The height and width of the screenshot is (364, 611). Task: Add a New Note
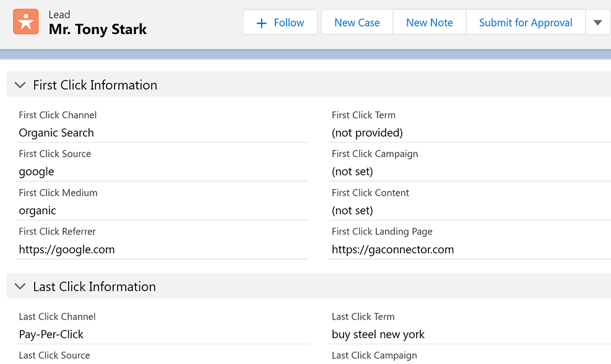tap(429, 23)
